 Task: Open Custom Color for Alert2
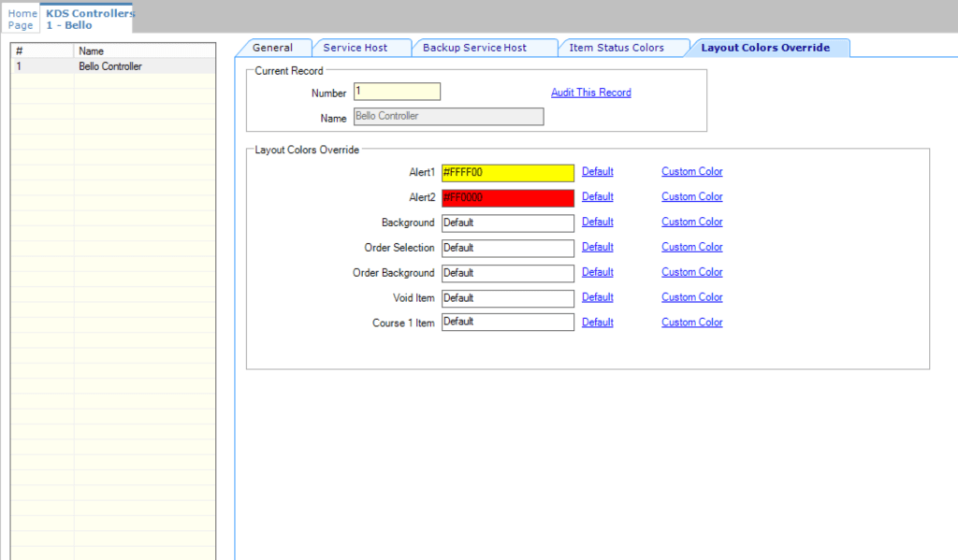(x=691, y=196)
